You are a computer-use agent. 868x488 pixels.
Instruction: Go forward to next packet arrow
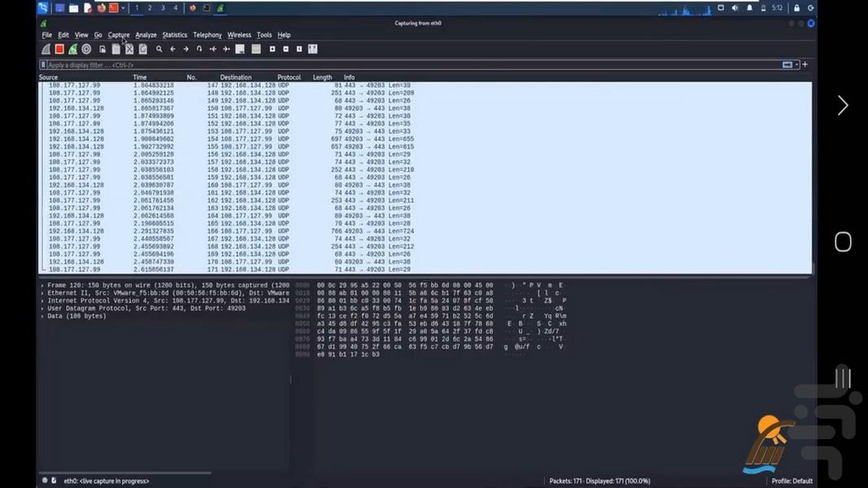185,50
